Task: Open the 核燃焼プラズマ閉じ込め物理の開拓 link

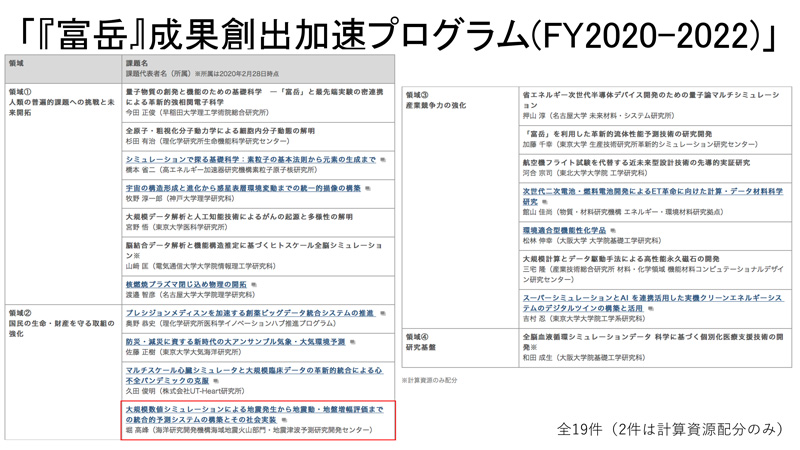Action: point(186,284)
